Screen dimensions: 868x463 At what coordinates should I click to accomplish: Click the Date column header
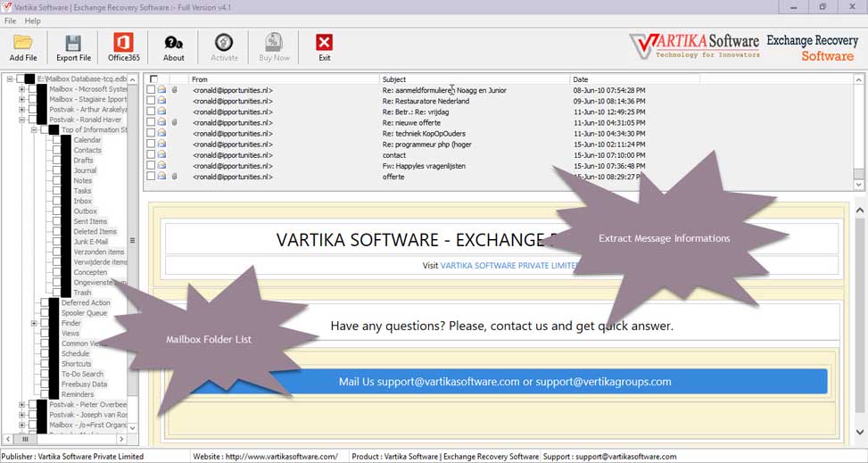click(x=635, y=79)
